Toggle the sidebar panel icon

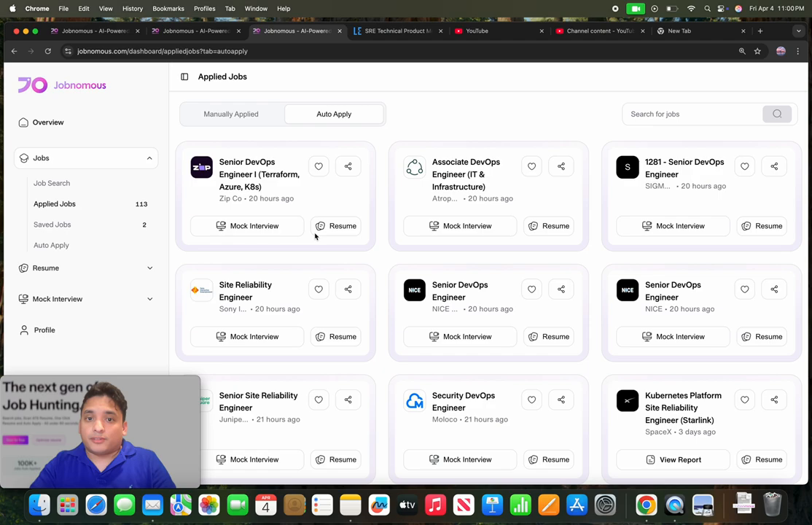pyautogui.click(x=184, y=77)
